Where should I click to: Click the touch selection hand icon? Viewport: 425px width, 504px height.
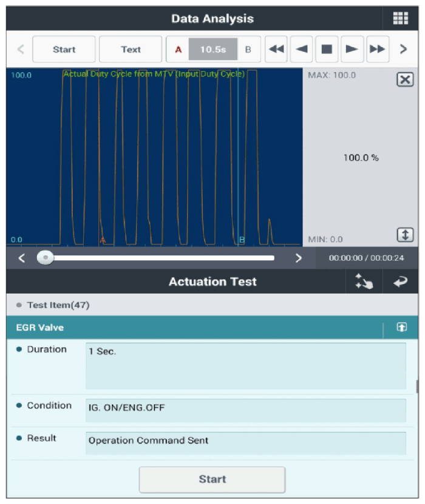tap(364, 282)
